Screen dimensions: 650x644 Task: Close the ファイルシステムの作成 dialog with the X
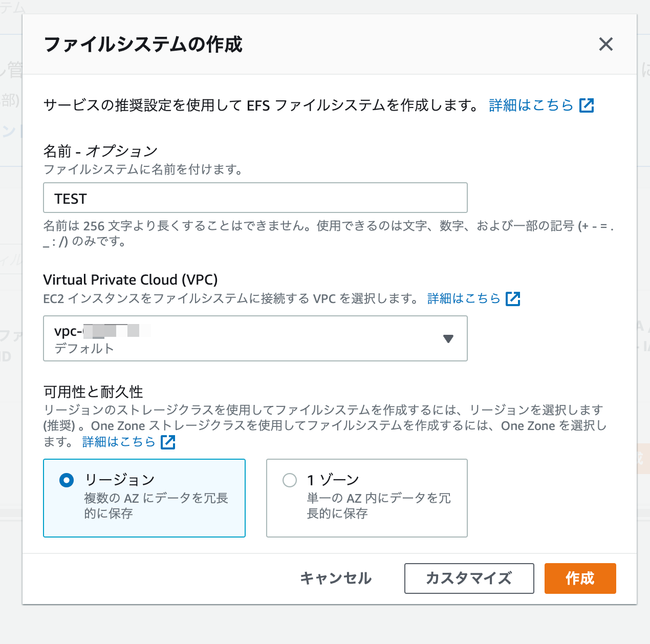point(605,45)
